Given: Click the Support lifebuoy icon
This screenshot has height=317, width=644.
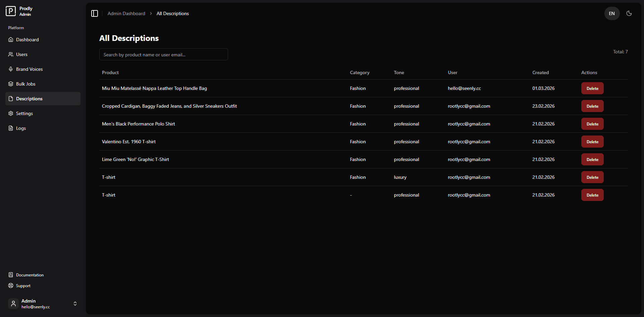Looking at the screenshot, I should tap(11, 286).
